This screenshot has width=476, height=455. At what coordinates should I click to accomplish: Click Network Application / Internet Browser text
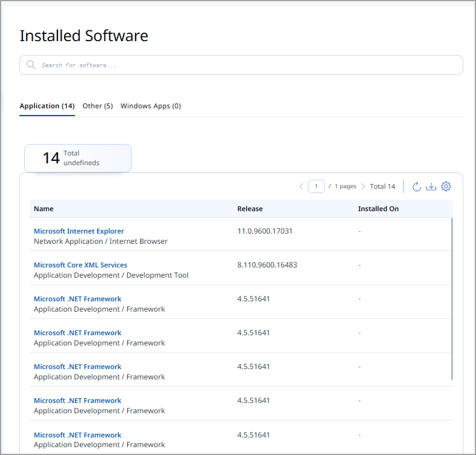point(100,241)
